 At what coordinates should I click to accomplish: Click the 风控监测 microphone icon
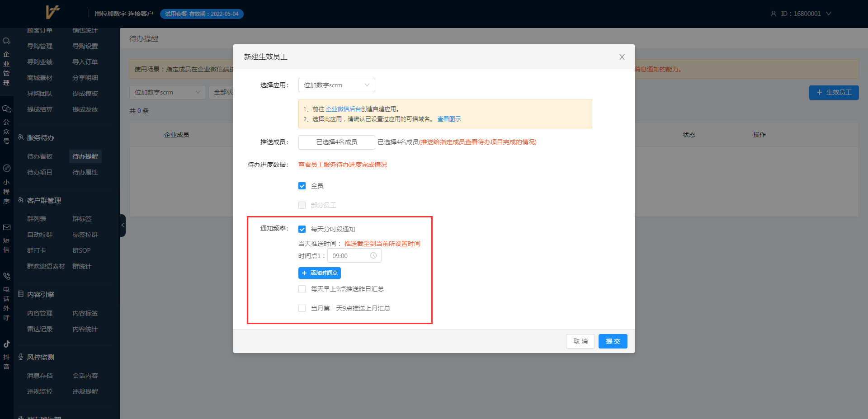[x=21, y=357]
